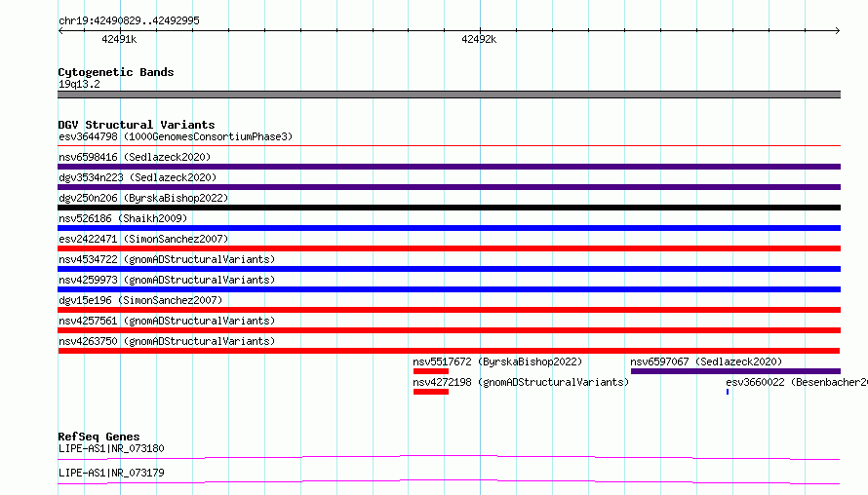Screen dimensions: 868x495
Task: Open the LIPE-AS1|NR_073179 gene label
Action: (x=111, y=473)
